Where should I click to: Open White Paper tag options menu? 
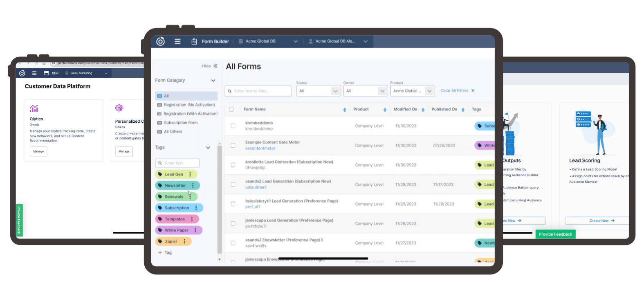point(195,230)
